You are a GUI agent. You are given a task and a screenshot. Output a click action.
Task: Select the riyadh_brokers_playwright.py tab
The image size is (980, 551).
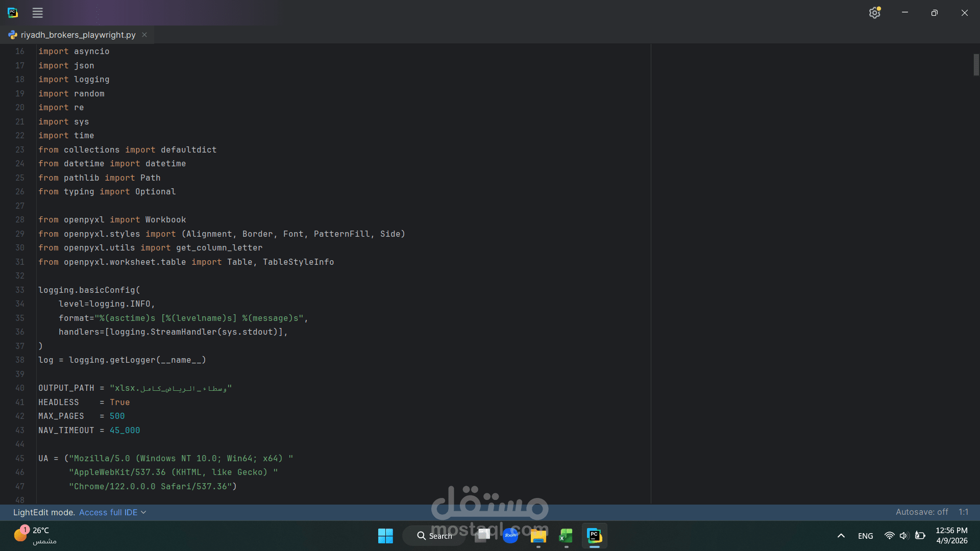click(x=78, y=35)
